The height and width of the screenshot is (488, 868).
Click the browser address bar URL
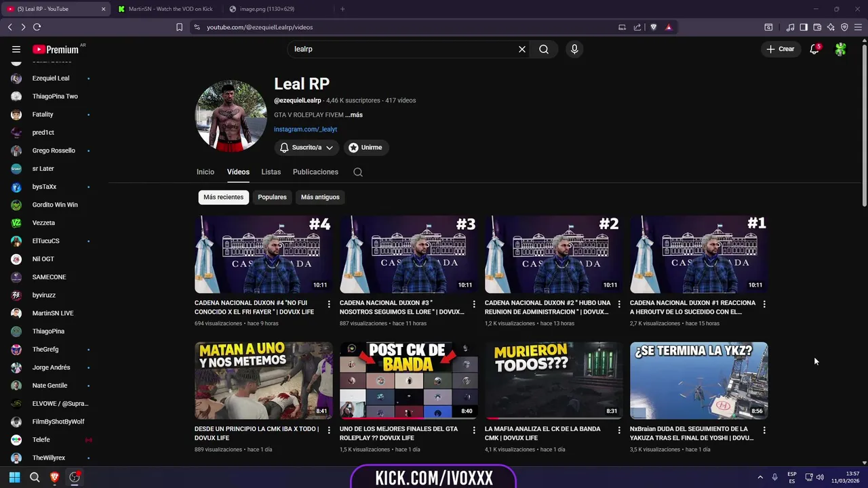tap(260, 27)
